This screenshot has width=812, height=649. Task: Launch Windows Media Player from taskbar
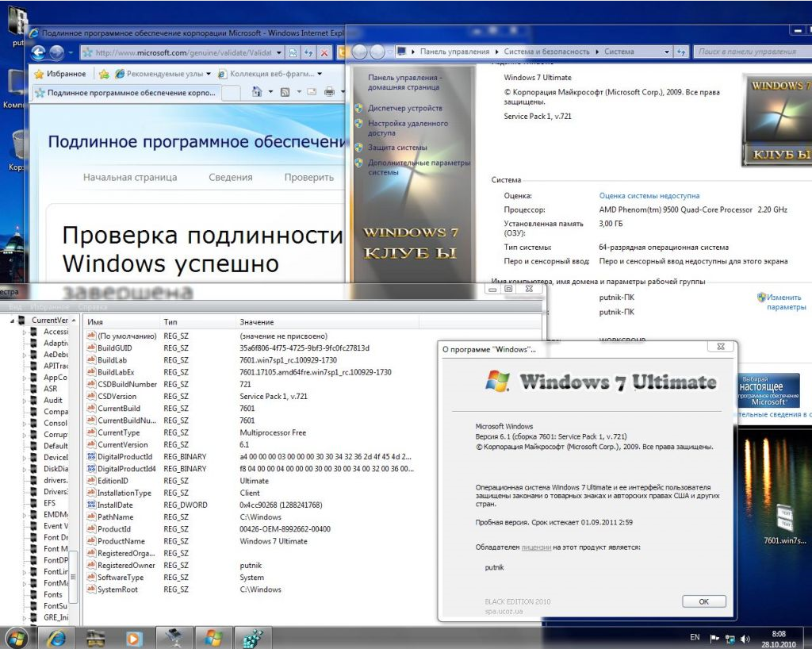[134, 637]
